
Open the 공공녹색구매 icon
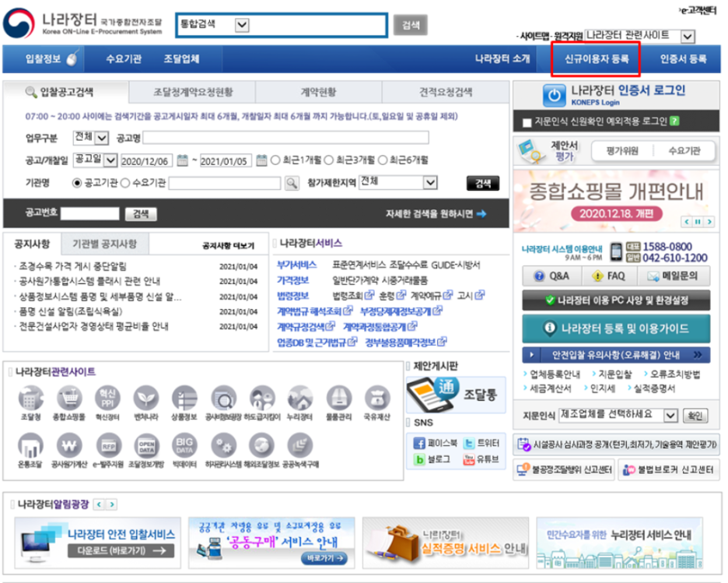pyautogui.click(x=300, y=445)
